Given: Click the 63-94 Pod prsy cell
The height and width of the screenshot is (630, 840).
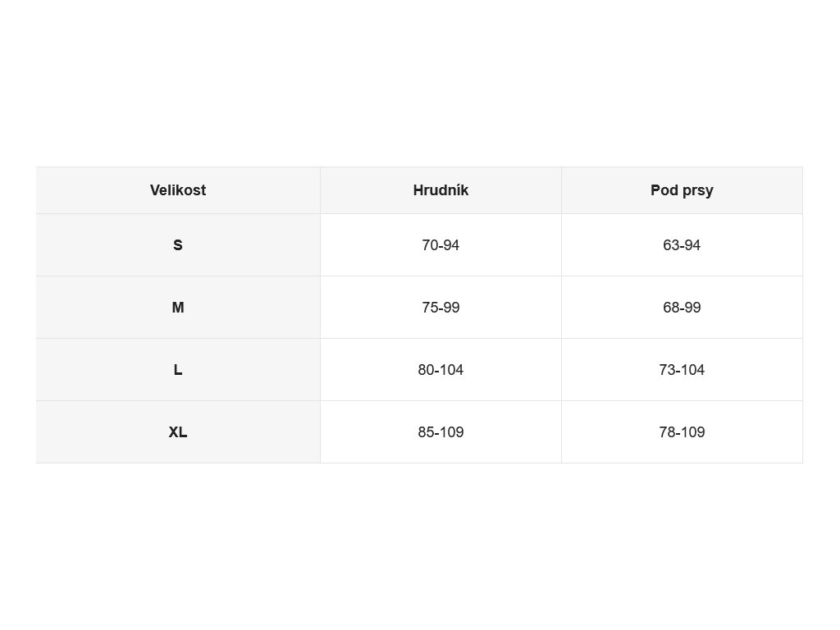Looking at the screenshot, I should 682,244.
